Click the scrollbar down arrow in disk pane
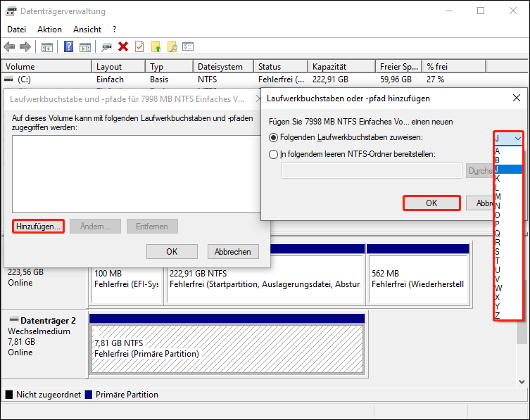Image resolution: width=530 pixels, height=420 pixels. pyautogui.click(x=522, y=382)
